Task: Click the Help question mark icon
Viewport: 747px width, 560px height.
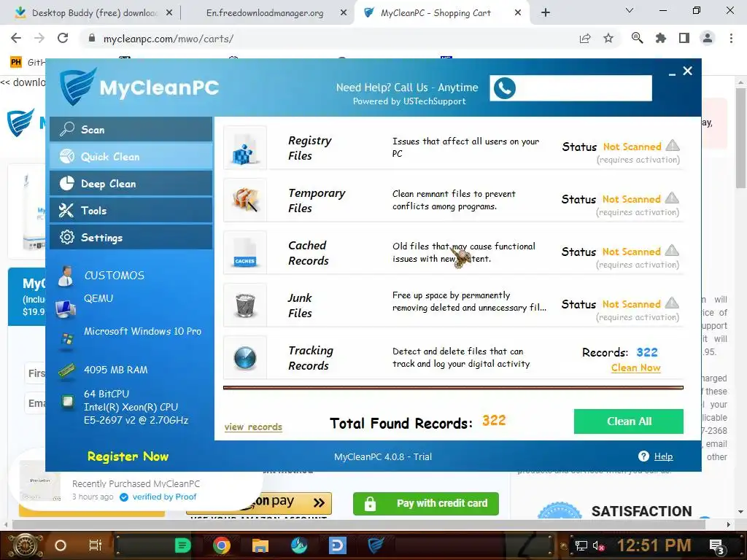Action: 643,456
